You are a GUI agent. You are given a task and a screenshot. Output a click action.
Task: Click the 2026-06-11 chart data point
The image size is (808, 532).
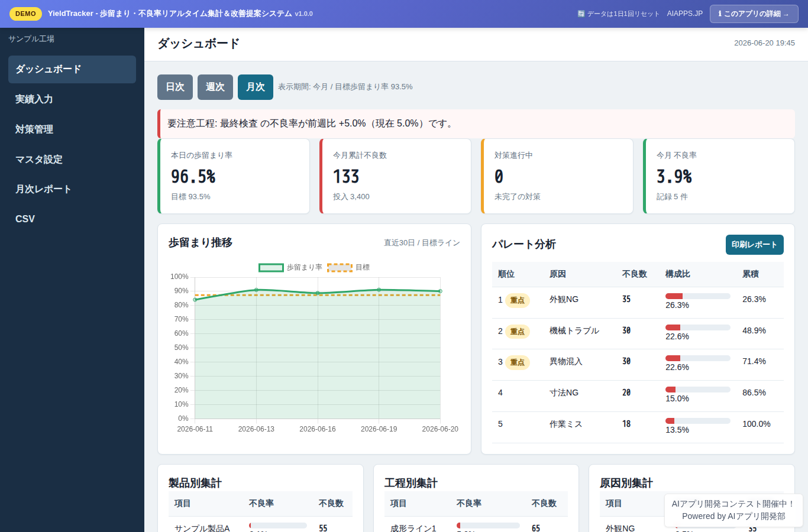195,300
